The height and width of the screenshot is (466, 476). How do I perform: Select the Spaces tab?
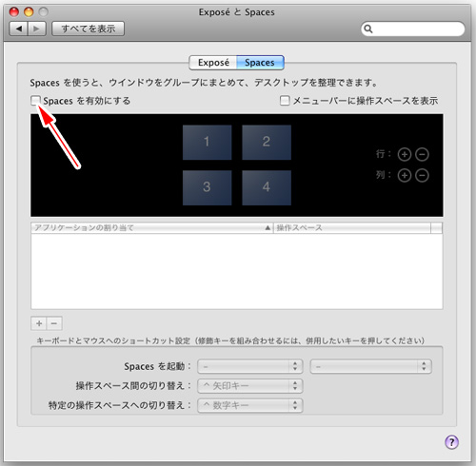[x=260, y=63]
